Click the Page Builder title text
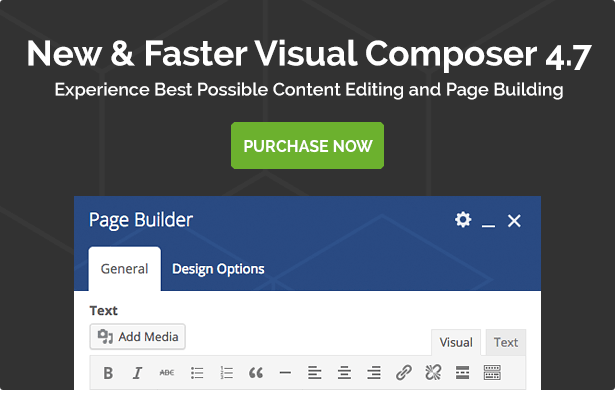 (x=141, y=220)
